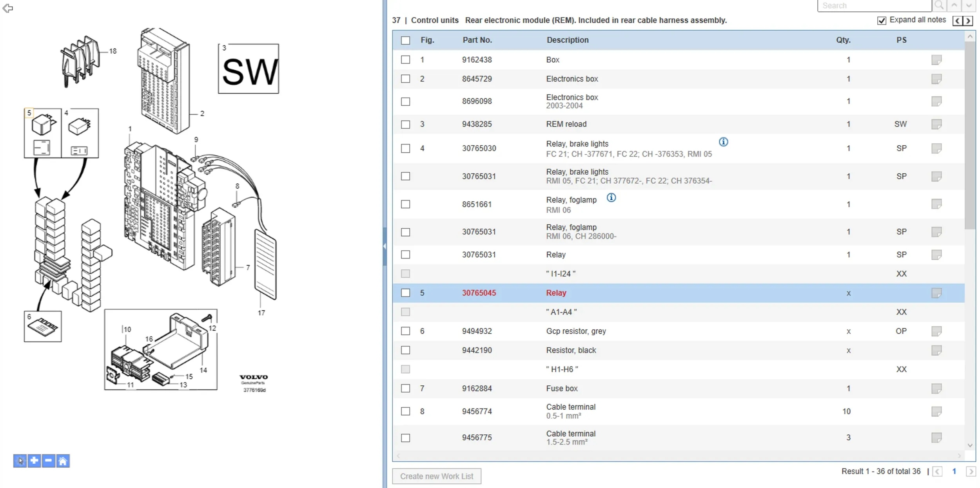Viewport: 980px width, 488px height.
Task: Toggle select-all checkbox in table header
Action: (405, 40)
